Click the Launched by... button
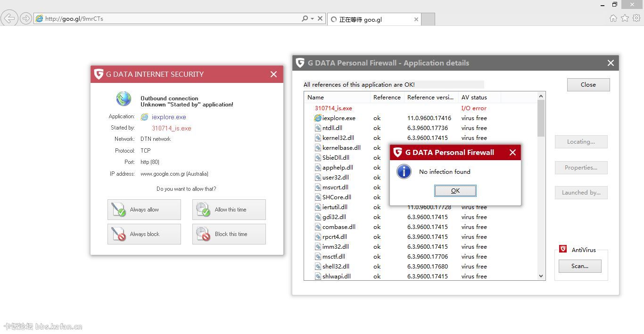The image size is (644, 334). tap(581, 193)
